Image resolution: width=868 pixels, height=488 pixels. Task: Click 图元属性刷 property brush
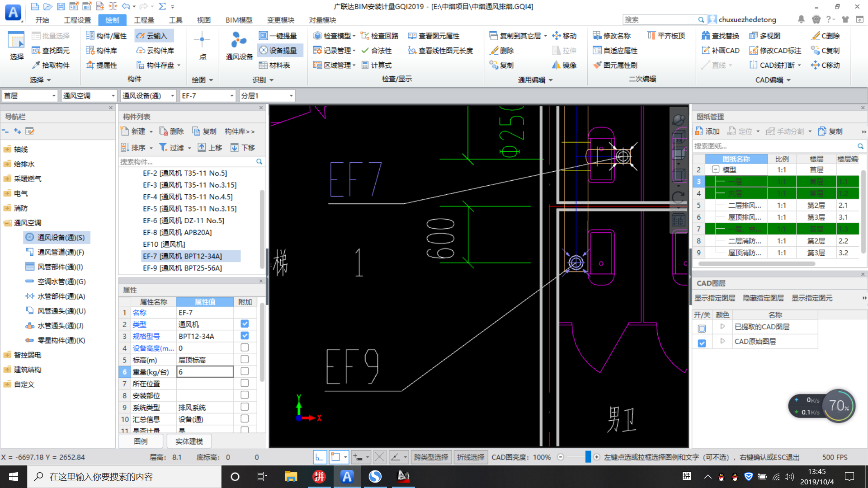tap(615, 65)
